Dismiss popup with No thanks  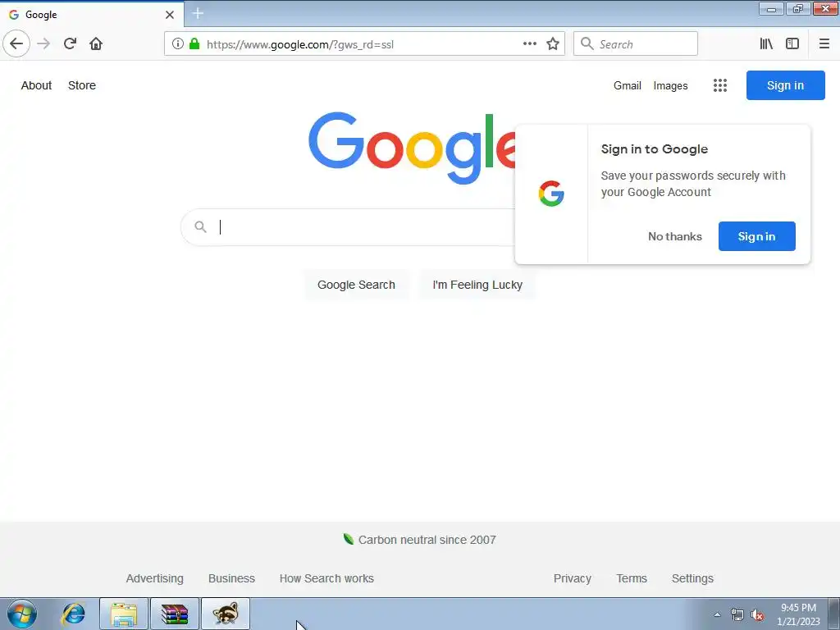coord(675,236)
